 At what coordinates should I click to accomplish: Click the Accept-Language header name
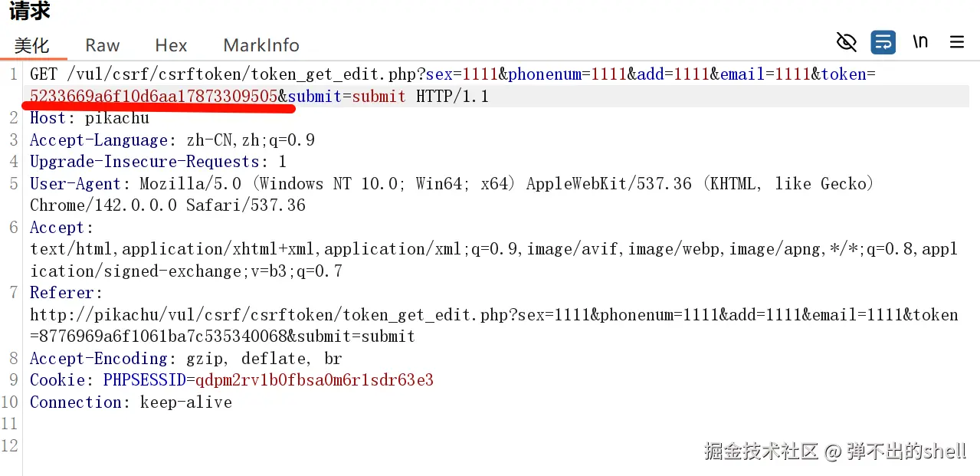point(99,140)
